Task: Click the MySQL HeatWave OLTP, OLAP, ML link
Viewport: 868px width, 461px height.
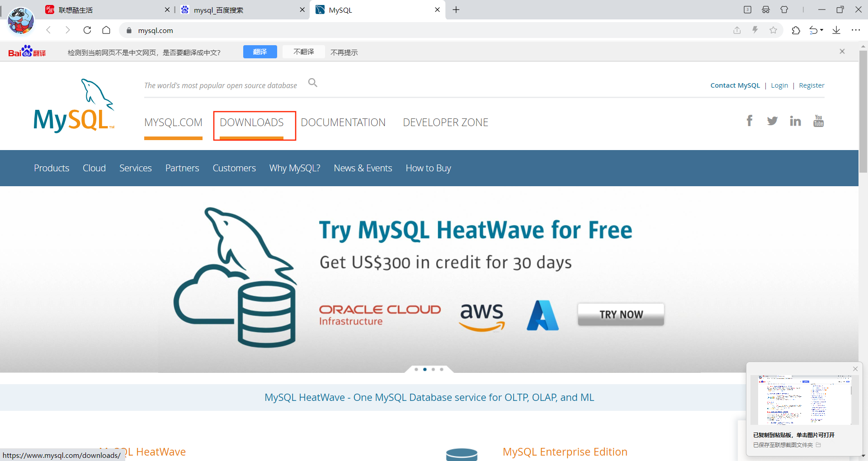Action: (429, 397)
